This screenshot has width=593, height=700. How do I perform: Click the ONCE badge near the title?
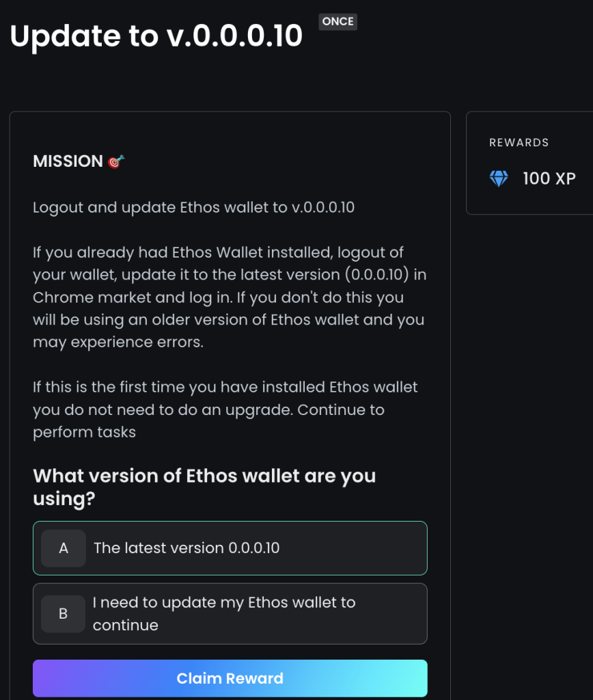[x=337, y=22]
